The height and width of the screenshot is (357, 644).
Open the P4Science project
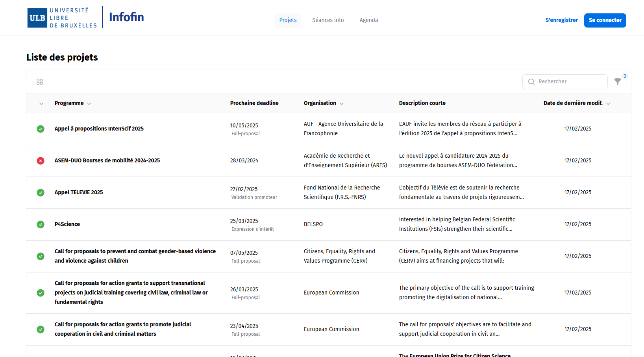coord(67,224)
